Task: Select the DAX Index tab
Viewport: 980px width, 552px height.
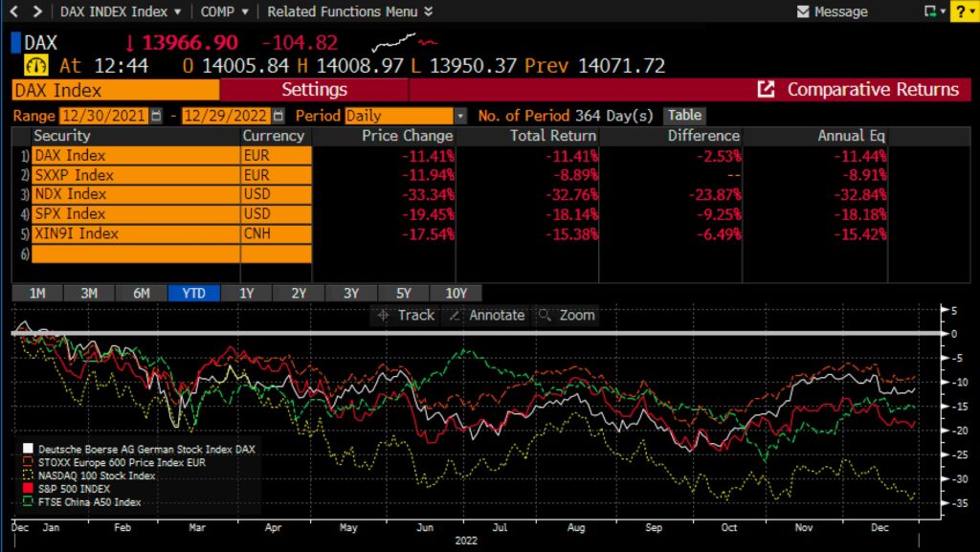Action: tap(116, 90)
